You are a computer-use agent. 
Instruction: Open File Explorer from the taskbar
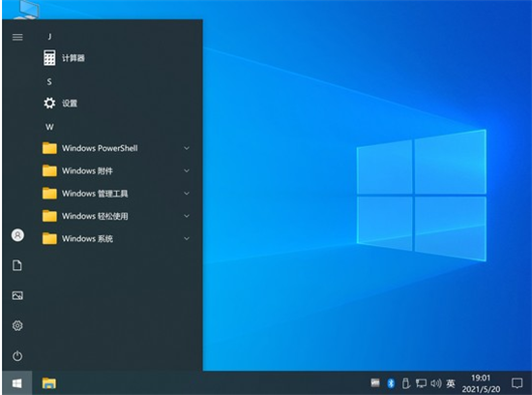[49, 383]
